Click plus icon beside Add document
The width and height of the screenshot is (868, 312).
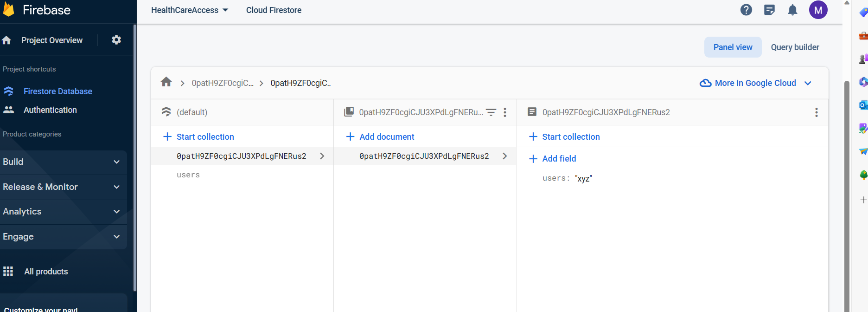[351, 136]
